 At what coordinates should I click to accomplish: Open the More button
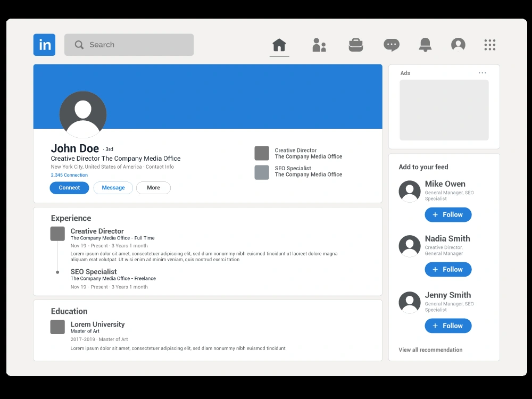[x=153, y=188]
